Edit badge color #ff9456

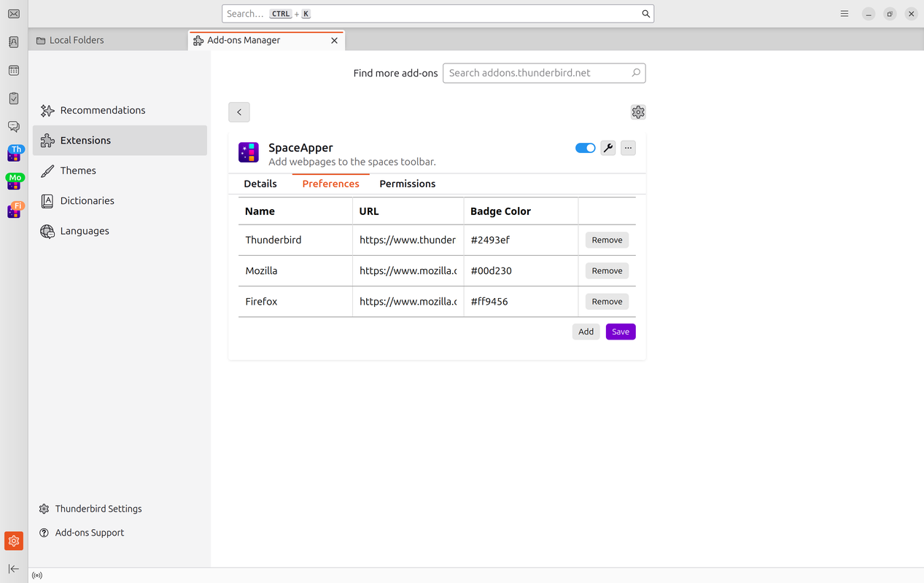pos(521,301)
